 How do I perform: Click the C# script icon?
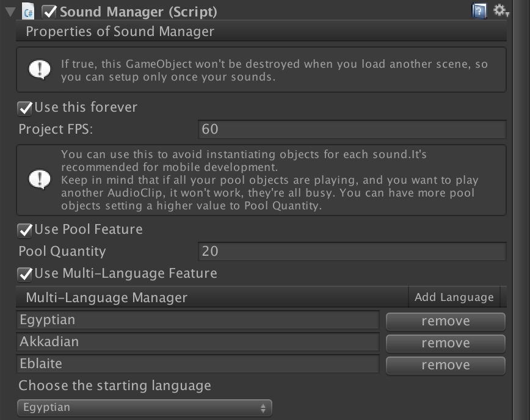[27, 11]
